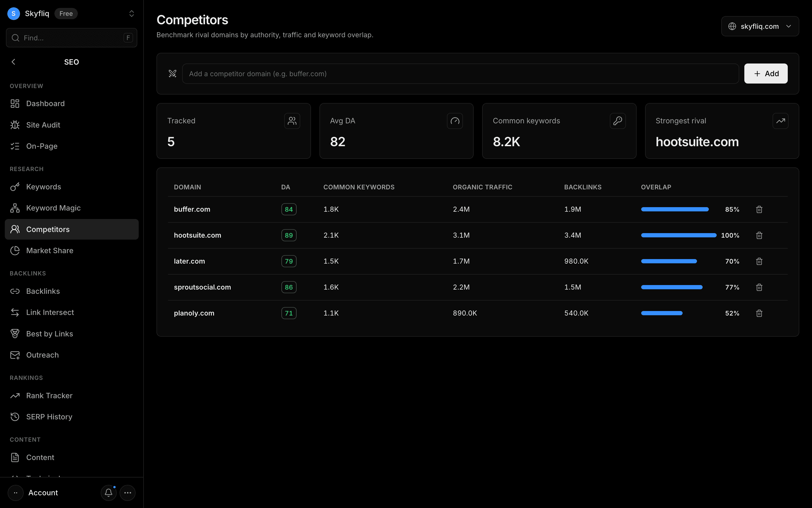This screenshot has width=812, height=508.
Task: Remove sproutsocial.com using its trash icon
Action: click(x=759, y=287)
